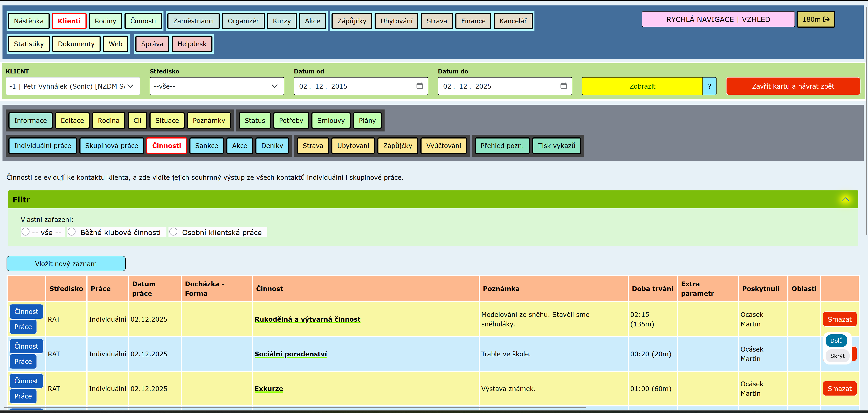Select Běžné klubové činnosti radio button

click(x=71, y=232)
